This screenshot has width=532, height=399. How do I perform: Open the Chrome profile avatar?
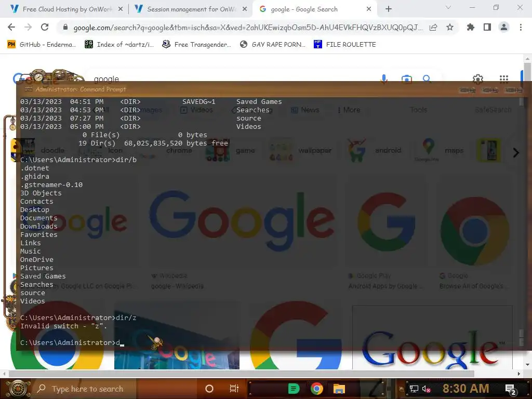click(504, 27)
